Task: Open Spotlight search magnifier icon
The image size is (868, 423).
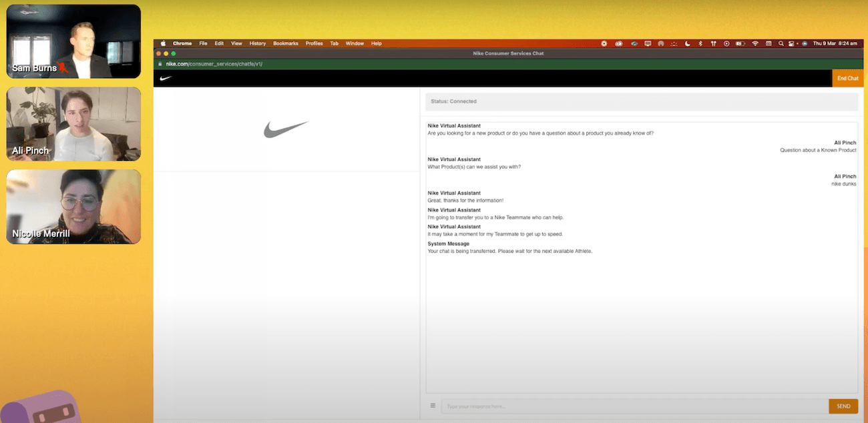Action: pyautogui.click(x=781, y=43)
